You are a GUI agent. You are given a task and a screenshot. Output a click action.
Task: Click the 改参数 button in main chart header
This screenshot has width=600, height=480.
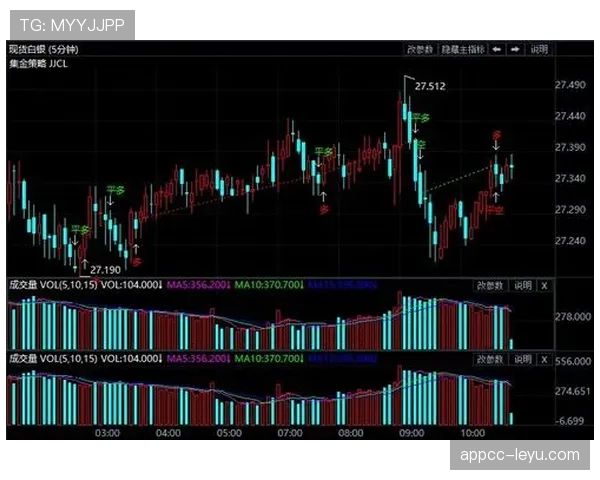(419, 48)
